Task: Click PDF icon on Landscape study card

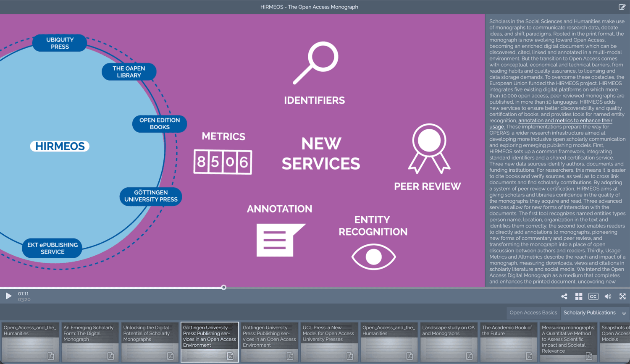Action: (469, 356)
